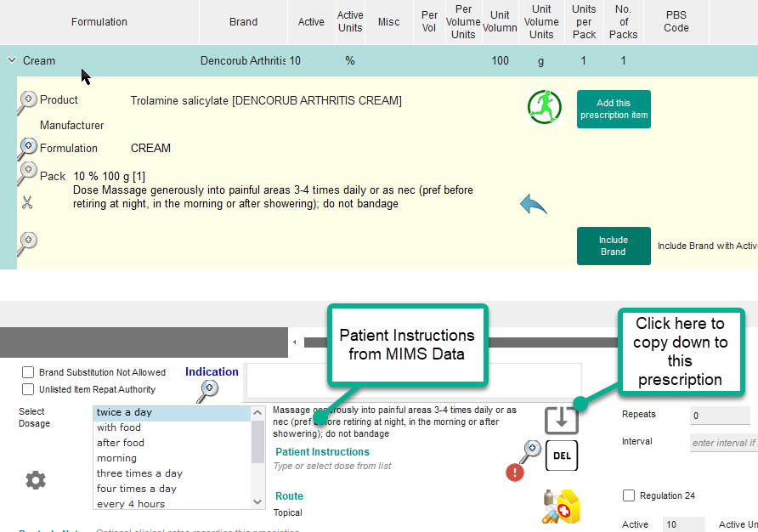
Task: Enable the Regulation 24 checkbox
Action: (x=629, y=495)
